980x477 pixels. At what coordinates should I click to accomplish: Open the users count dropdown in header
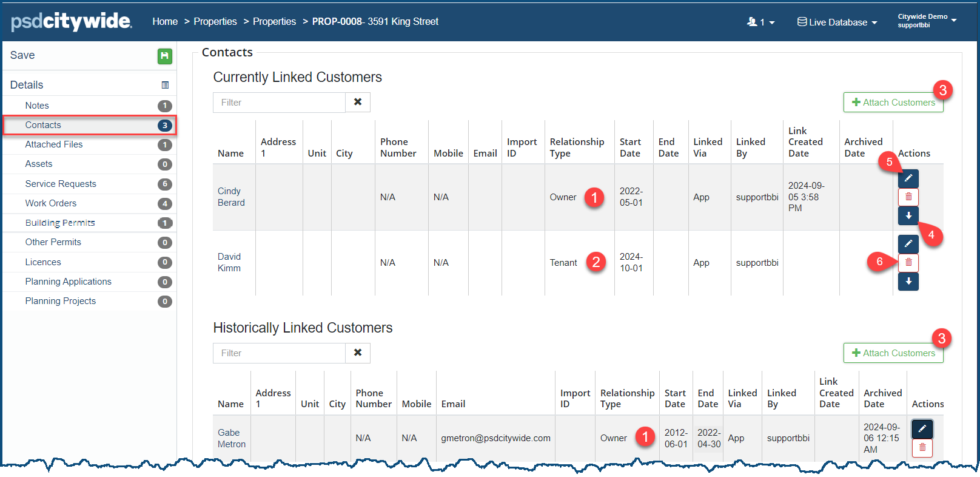point(760,22)
